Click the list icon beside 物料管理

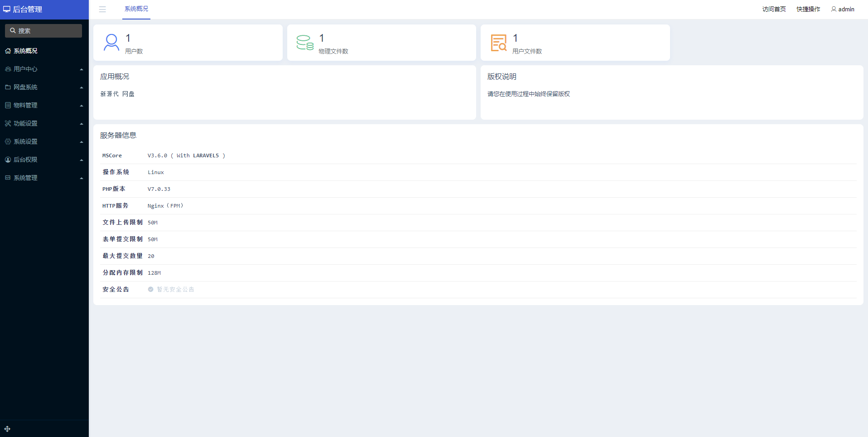coord(8,105)
